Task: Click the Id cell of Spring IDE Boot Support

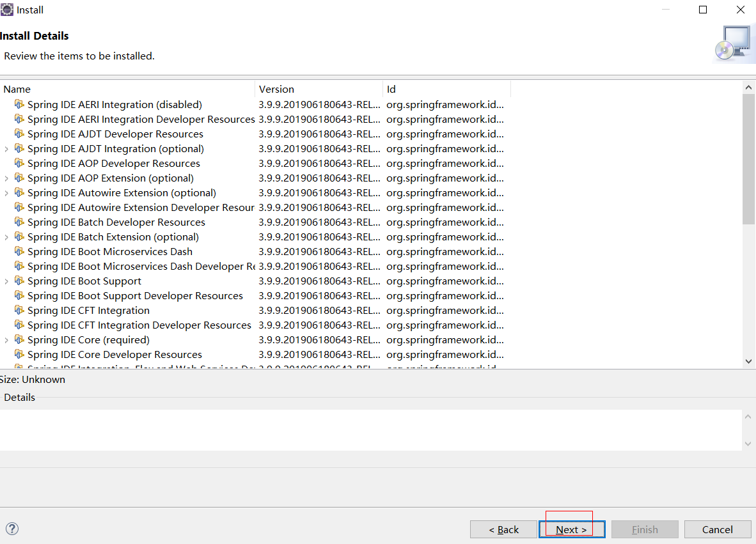Action: [x=445, y=281]
